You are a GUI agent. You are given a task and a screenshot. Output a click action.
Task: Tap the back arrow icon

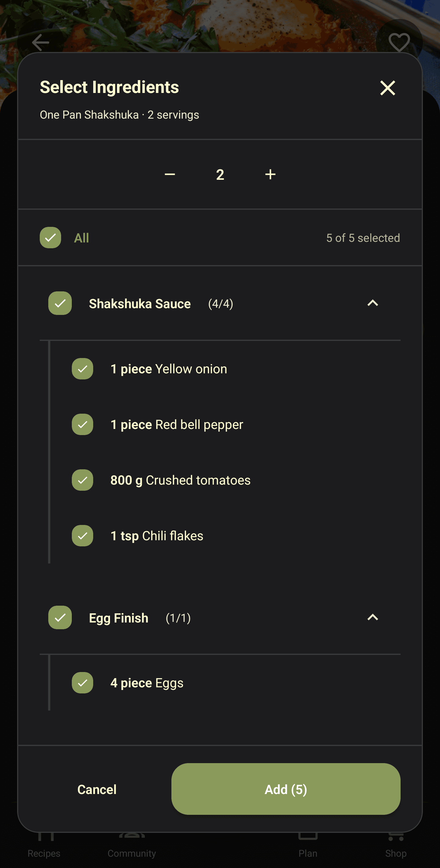(40, 42)
